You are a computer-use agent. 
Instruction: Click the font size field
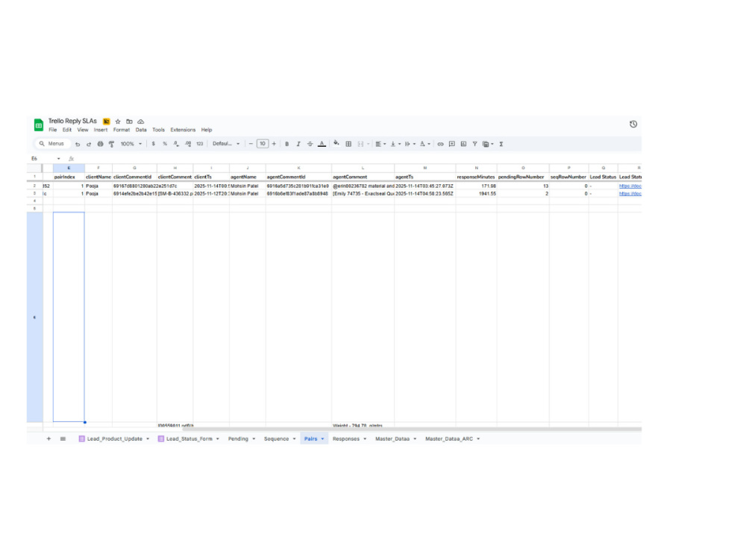coord(263,144)
